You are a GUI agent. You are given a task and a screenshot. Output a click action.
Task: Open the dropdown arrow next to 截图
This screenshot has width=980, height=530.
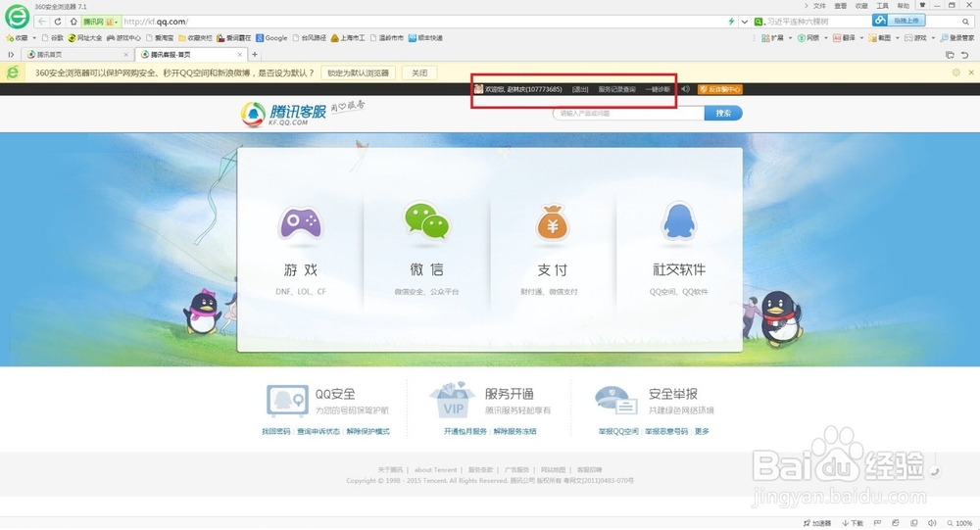pyautogui.click(x=898, y=38)
